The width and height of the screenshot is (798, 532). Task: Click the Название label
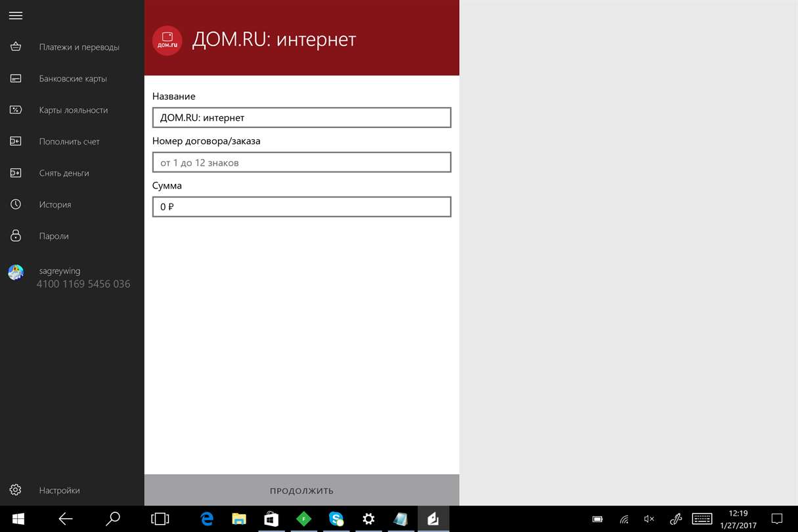[x=174, y=97]
